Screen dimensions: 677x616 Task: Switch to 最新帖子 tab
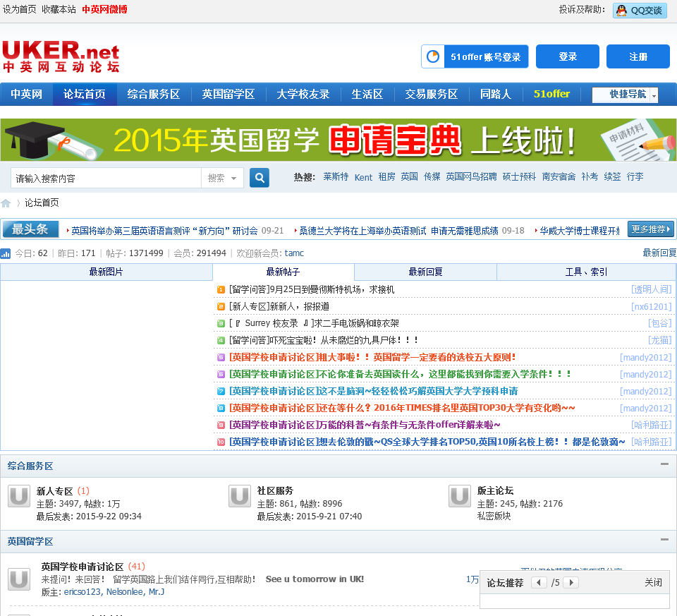click(x=283, y=272)
